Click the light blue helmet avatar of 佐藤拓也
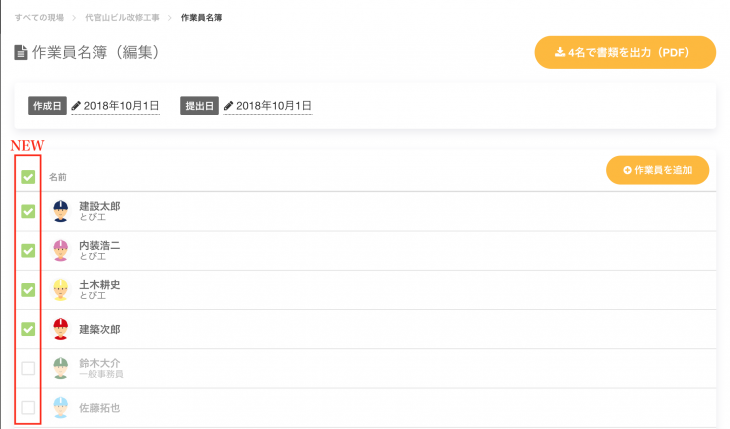The image size is (730, 429). click(x=61, y=407)
